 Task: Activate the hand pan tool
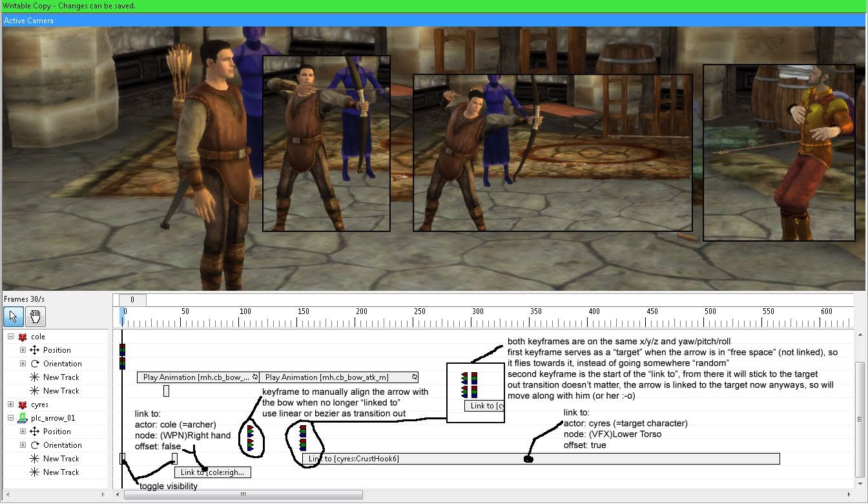[x=36, y=317]
